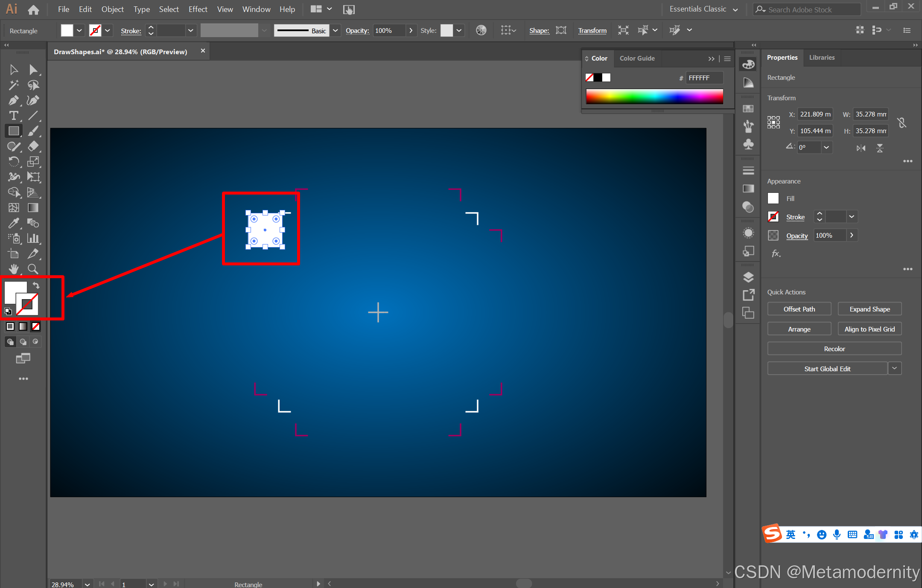Select the Hand tool
Viewport: 922px width, 588px height.
(13, 269)
